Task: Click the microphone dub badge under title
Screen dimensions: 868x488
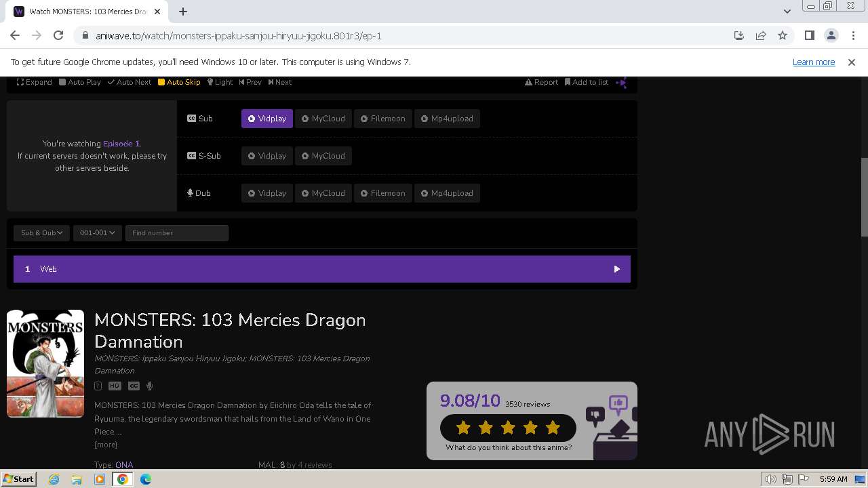Action: pyautogui.click(x=150, y=386)
